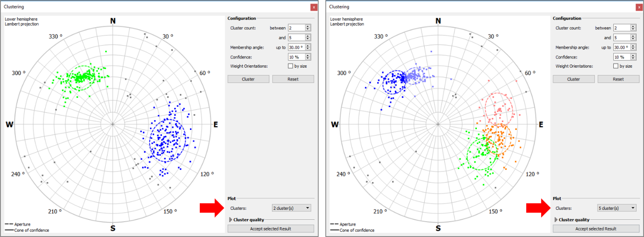This screenshot has height=237, width=644.
Task: Click Configuration heading in right window
Action: [567, 18]
